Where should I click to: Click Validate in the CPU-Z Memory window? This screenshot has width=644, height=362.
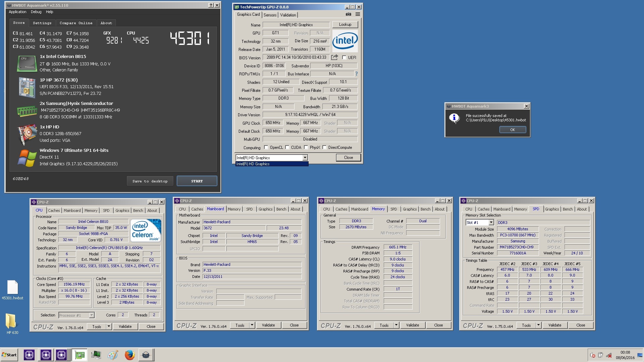[x=413, y=325]
